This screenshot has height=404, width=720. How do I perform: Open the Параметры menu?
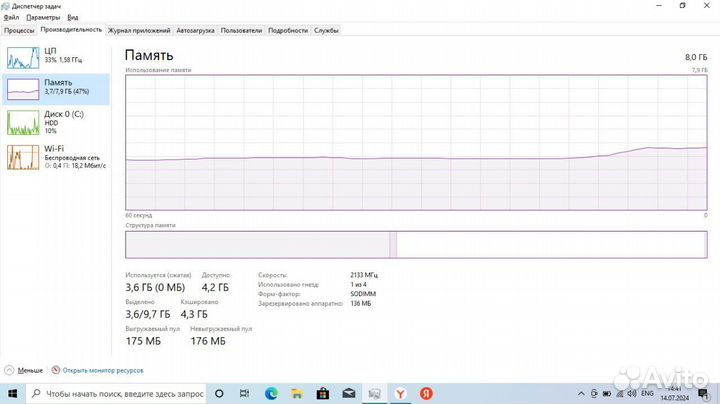click(43, 18)
